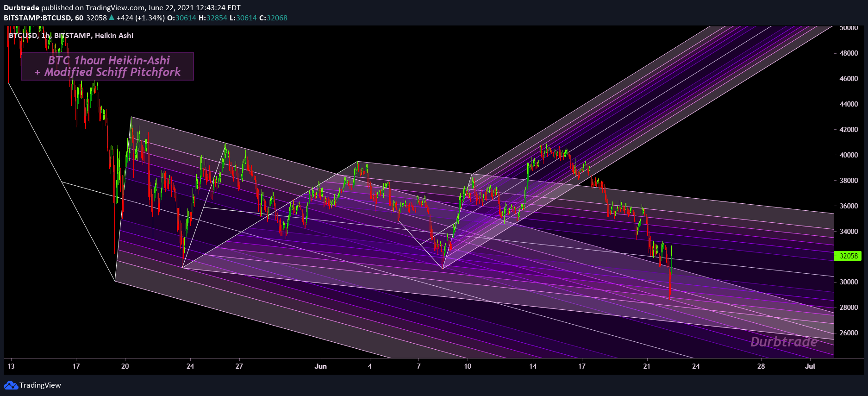Click the 44000 price axis label
The image size is (868, 396).
coord(849,104)
